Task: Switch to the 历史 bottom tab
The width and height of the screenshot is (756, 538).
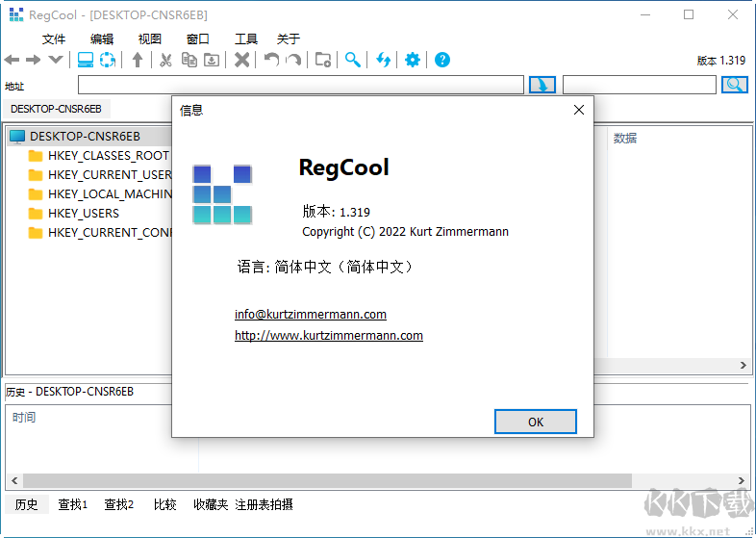Action: pos(27,504)
